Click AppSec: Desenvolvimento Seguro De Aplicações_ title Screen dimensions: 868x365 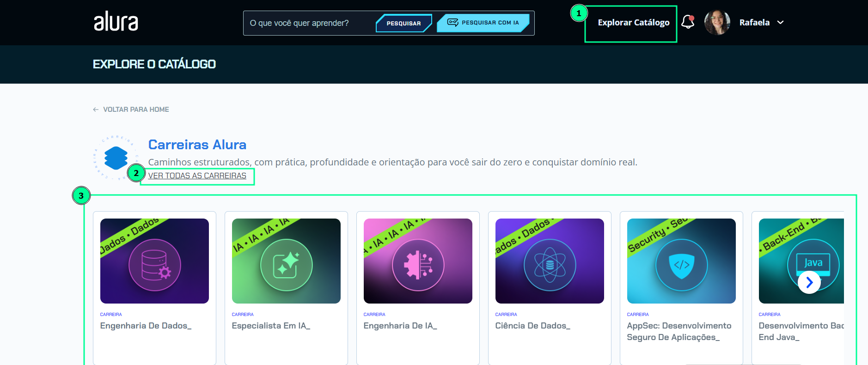point(679,331)
